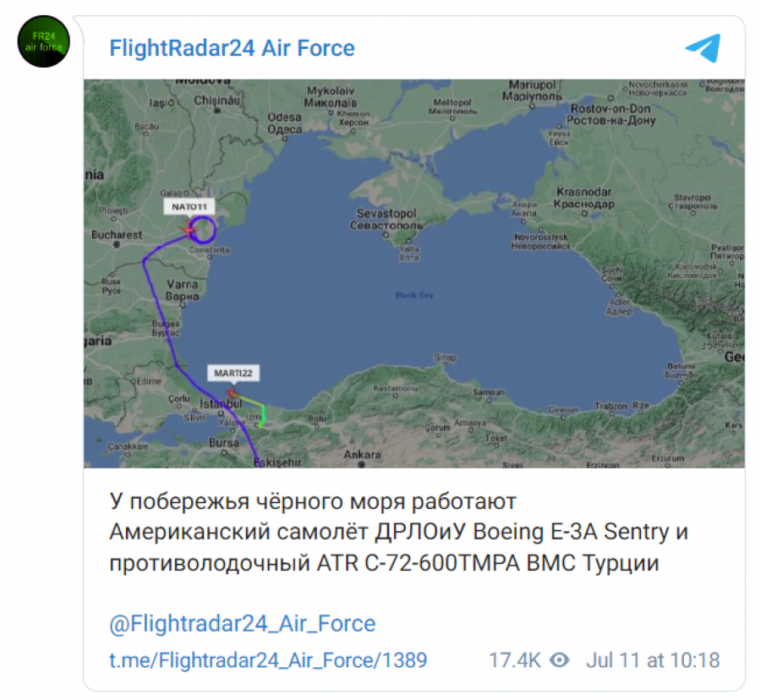Click the Krasnodar label on the map
Image resolution: width=761 pixels, height=700 pixels.
click(583, 198)
